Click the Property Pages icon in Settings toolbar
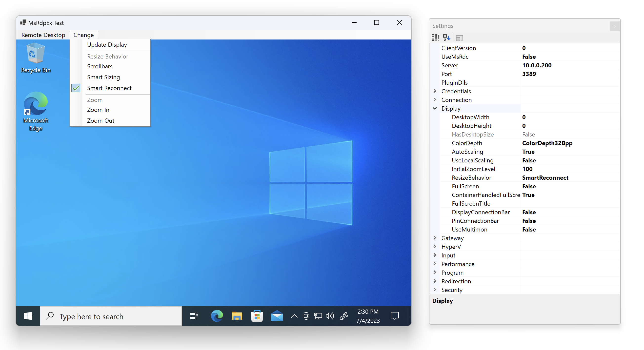 460,38
